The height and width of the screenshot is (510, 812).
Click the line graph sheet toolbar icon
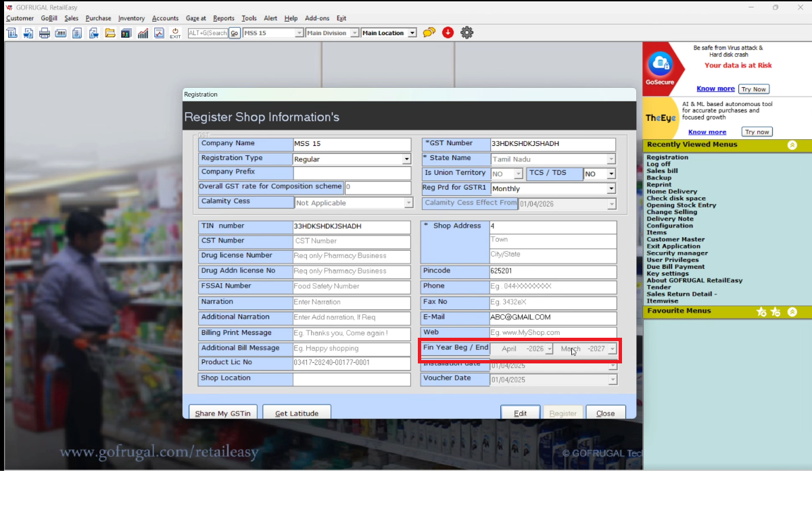coord(159,33)
